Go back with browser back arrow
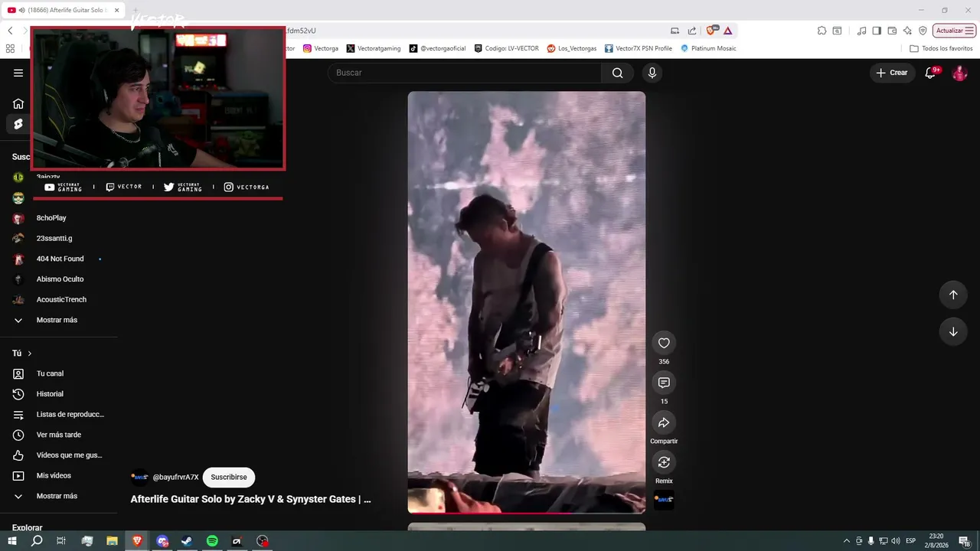Image resolution: width=980 pixels, height=551 pixels. point(10,31)
